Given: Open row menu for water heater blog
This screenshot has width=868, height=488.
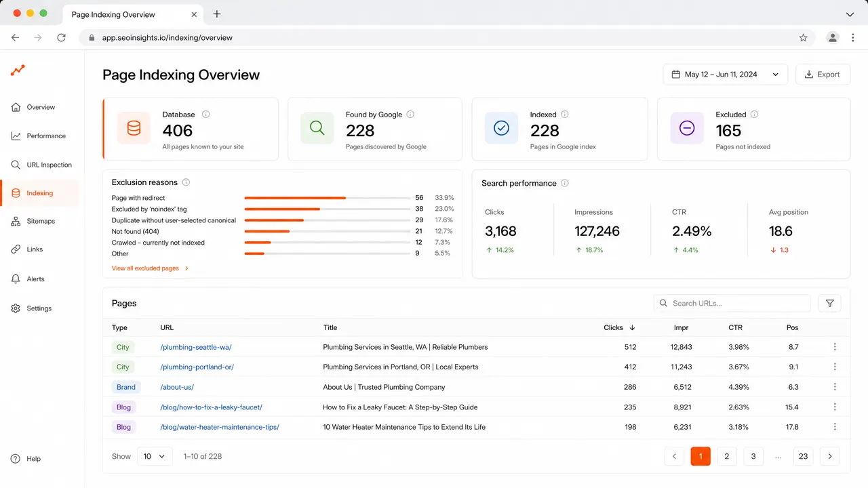Looking at the screenshot, I should (x=835, y=427).
